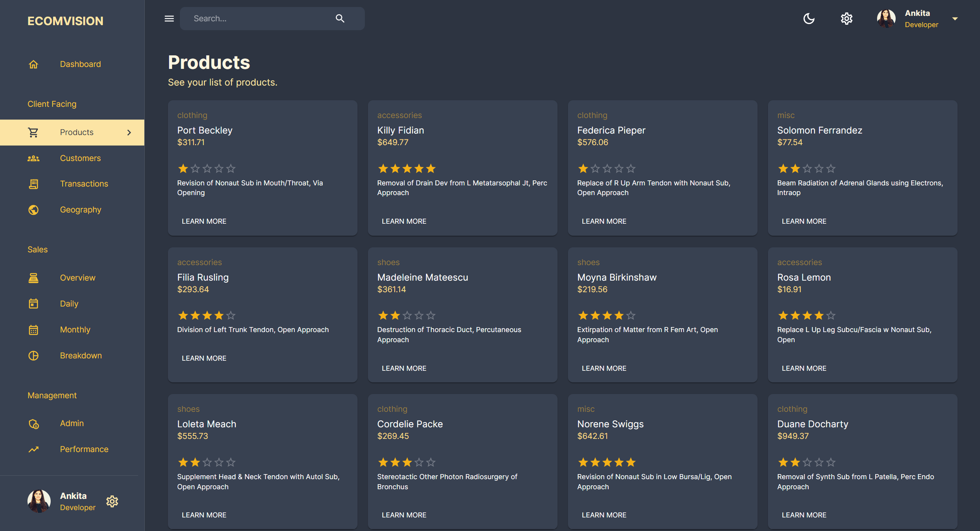Expand Learn More on Loleta Meach card
Screen dimensions: 980x531
[204, 515]
